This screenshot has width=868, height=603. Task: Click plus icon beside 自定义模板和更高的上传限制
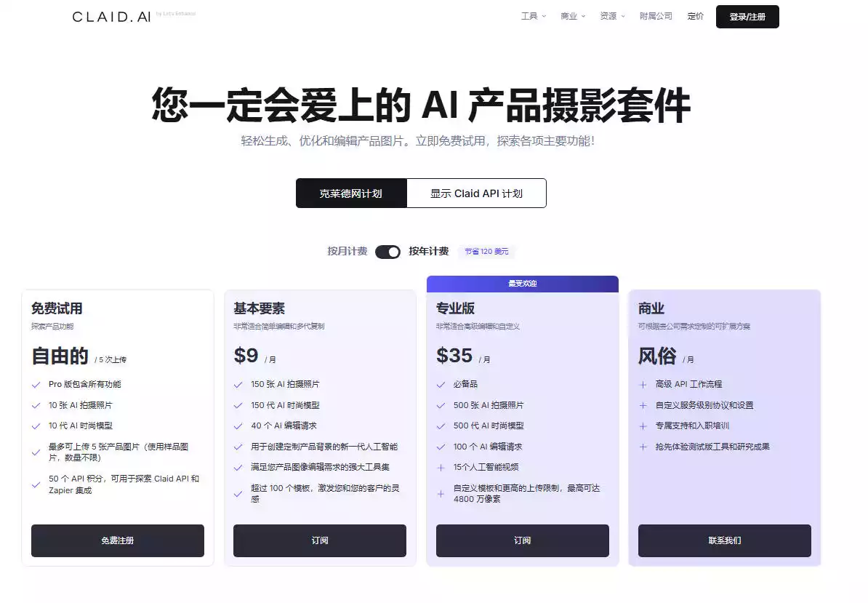coord(441,494)
